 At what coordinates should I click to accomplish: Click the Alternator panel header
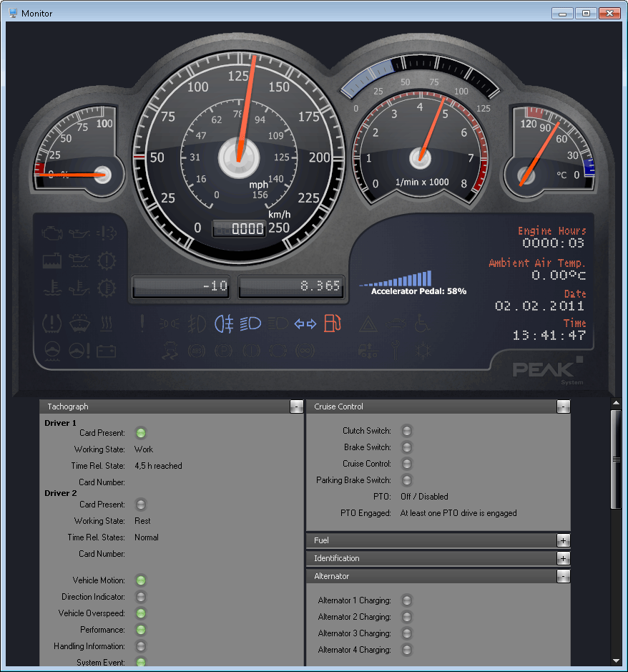[429, 576]
